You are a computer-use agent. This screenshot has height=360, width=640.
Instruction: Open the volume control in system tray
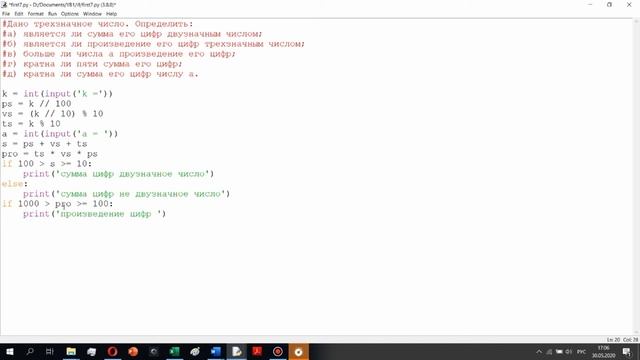tap(568, 351)
